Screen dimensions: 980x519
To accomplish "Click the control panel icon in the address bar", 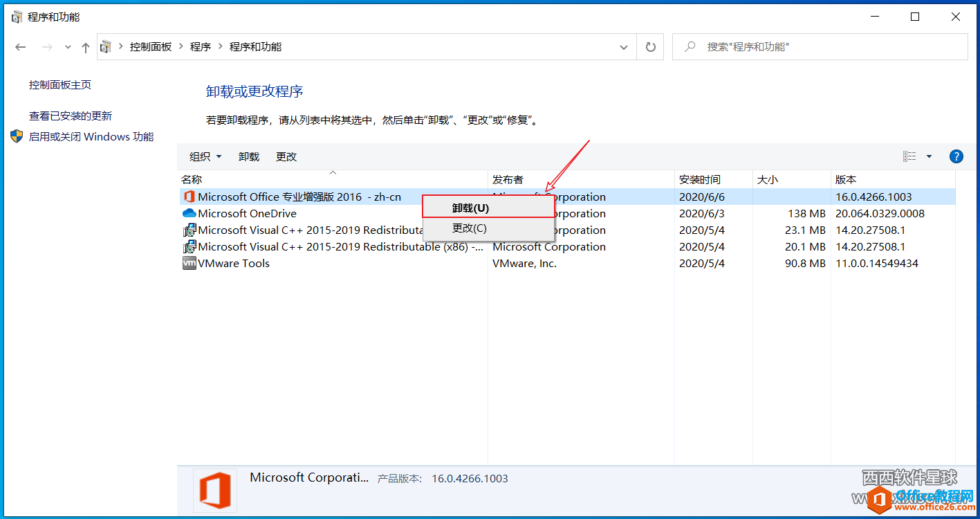I will 106,47.
